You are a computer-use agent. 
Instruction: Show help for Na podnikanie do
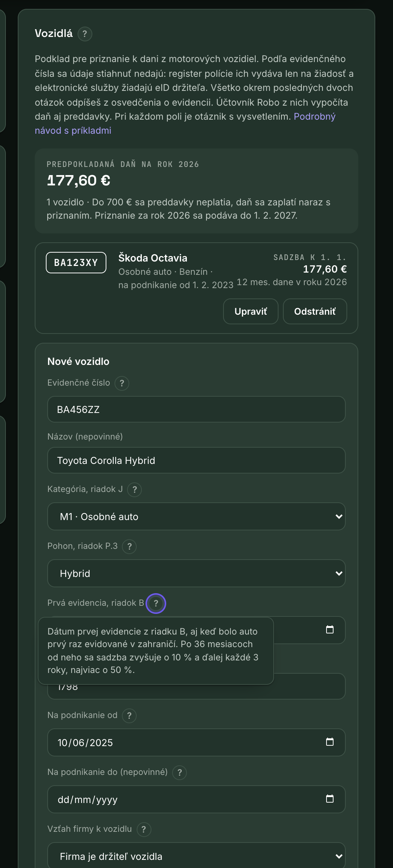point(180,773)
